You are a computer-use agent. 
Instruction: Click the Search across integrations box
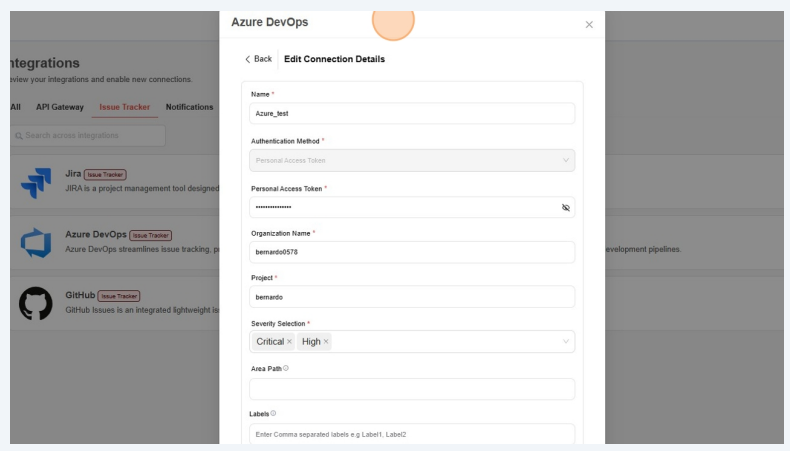pos(88,135)
